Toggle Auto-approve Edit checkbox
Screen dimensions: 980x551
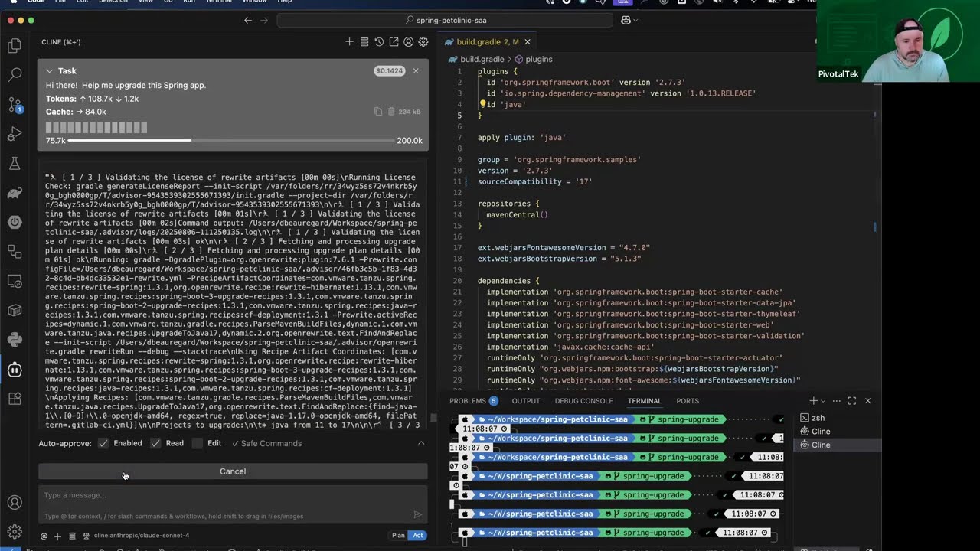tap(198, 443)
